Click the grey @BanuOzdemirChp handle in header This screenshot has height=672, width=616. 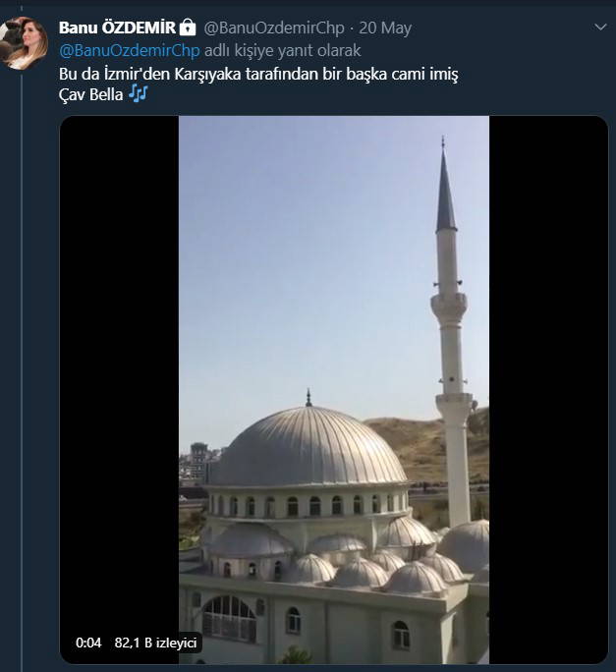click(x=260, y=28)
